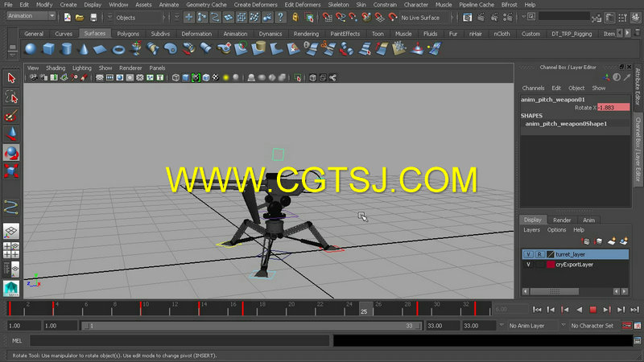The image size is (644, 362).
Task: Switch to the Polygons shelf tab
Action: coord(128,34)
